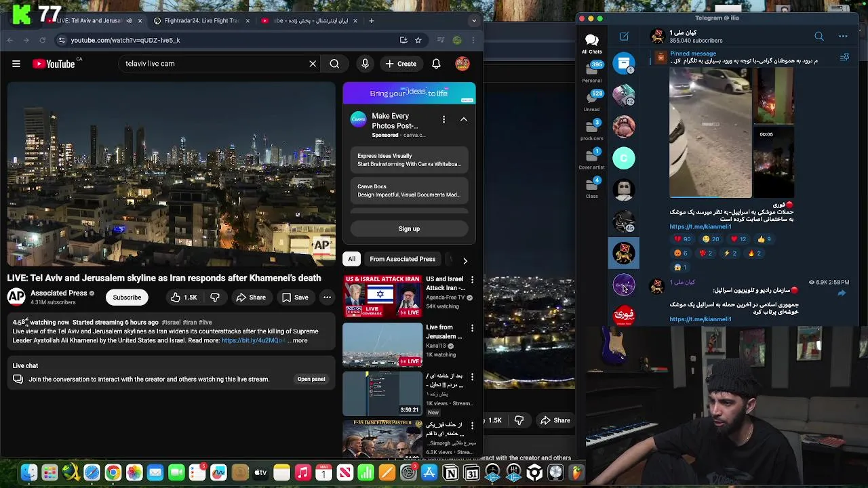Open Finder from the Dock

28,472
